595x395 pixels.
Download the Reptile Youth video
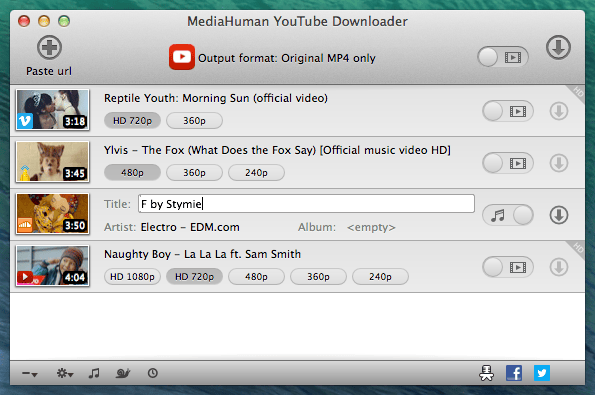(559, 111)
